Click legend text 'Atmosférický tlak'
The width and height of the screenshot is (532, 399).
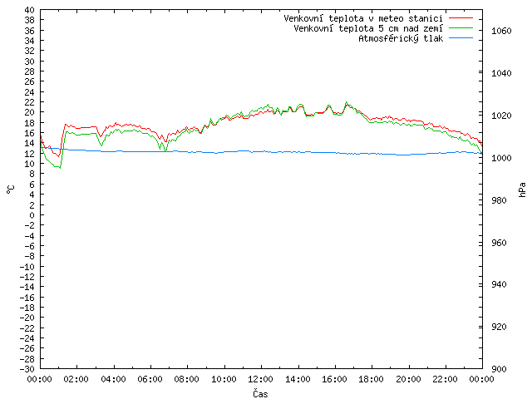pyautogui.click(x=401, y=38)
